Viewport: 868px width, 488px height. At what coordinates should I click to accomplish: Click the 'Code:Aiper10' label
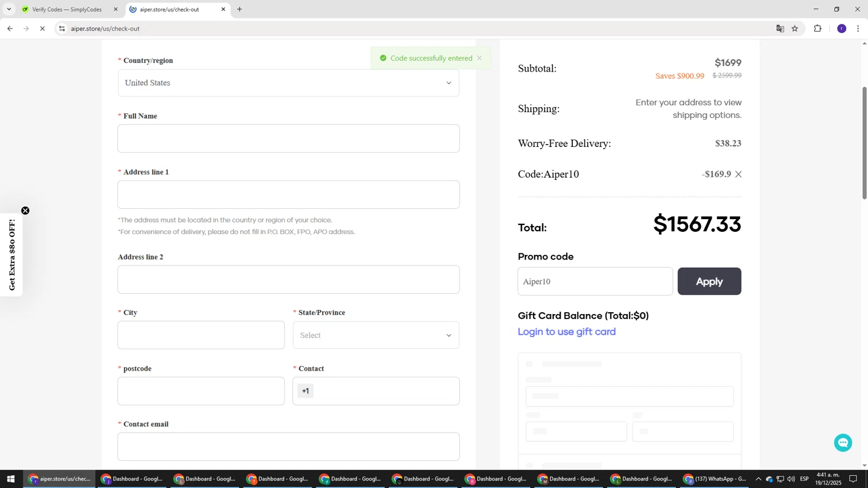click(548, 174)
